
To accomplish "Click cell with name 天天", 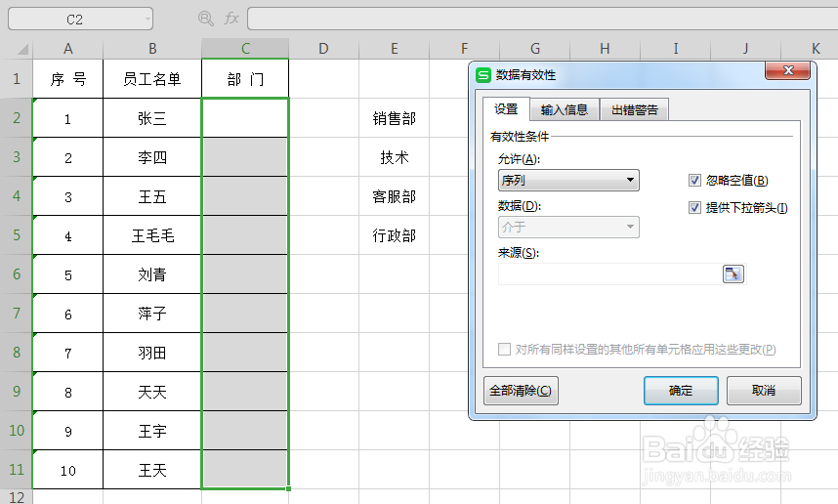I will (152, 392).
